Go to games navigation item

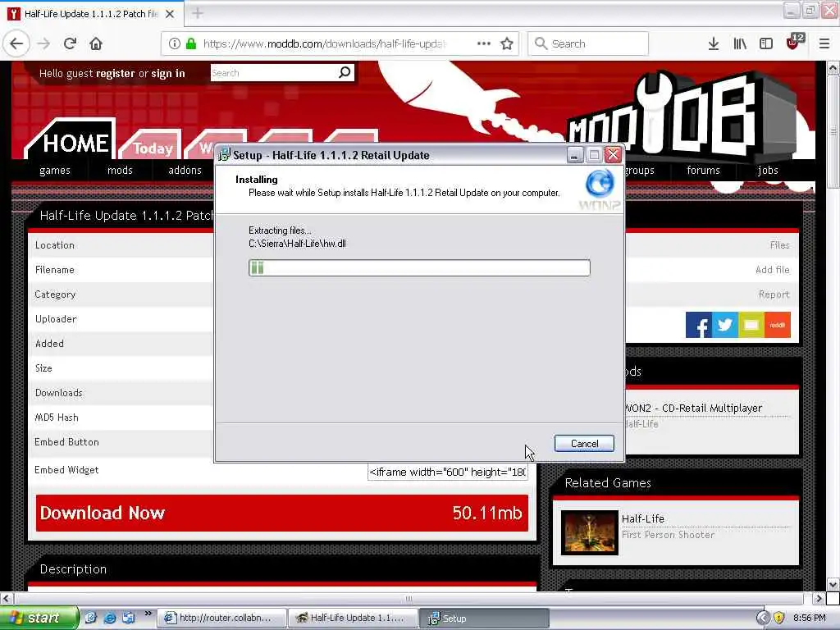coord(55,171)
